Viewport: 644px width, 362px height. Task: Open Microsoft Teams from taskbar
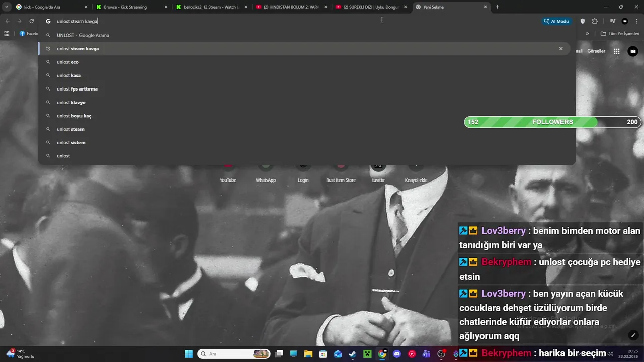(x=427, y=354)
